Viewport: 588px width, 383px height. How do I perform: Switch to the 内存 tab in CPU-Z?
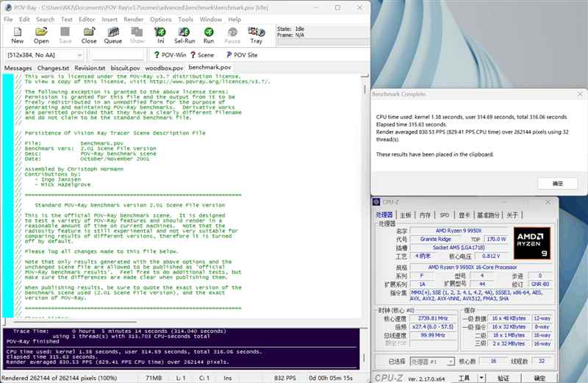coord(425,215)
